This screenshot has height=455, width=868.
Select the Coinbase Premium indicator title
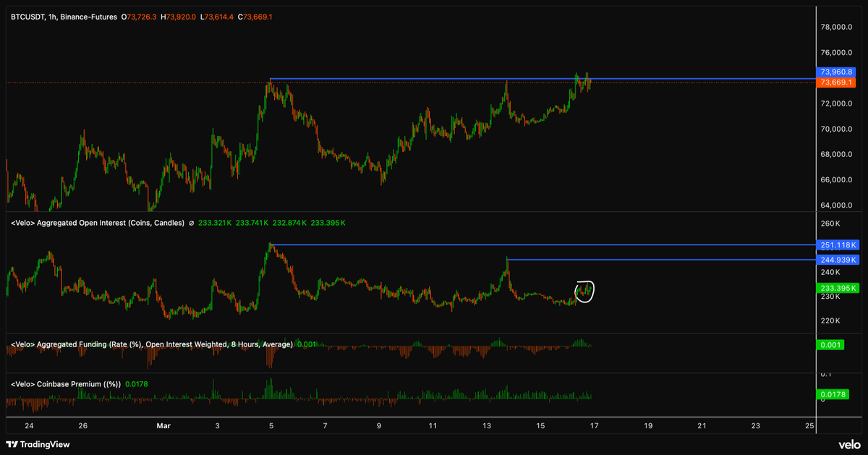point(66,384)
